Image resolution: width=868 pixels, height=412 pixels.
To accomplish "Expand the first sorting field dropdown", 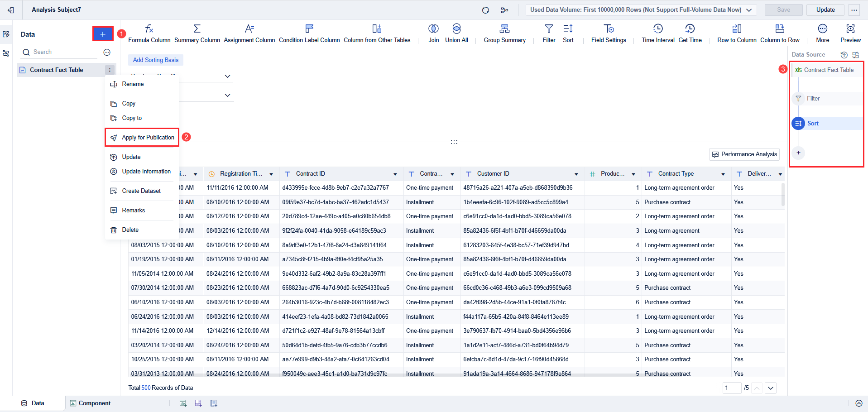I will pos(228,76).
